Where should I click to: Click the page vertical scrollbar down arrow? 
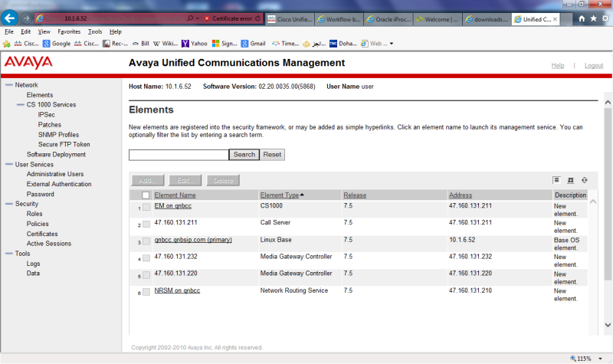click(x=608, y=324)
